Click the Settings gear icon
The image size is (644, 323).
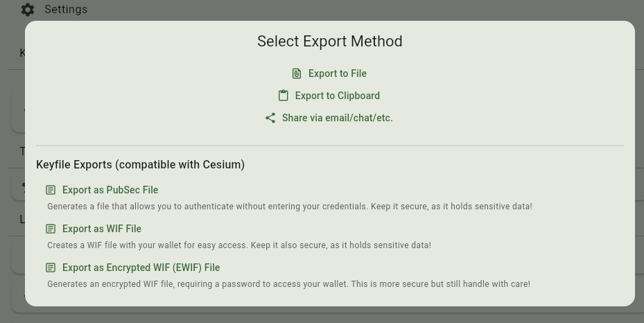28,10
